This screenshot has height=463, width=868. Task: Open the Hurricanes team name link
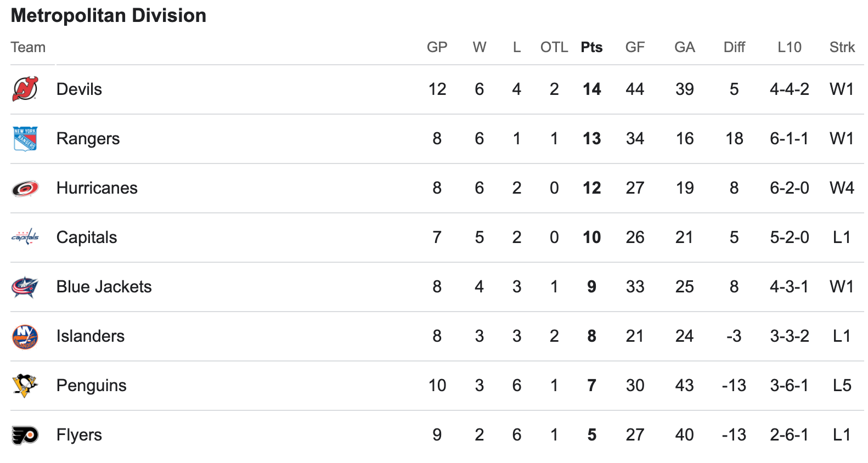pos(97,188)
